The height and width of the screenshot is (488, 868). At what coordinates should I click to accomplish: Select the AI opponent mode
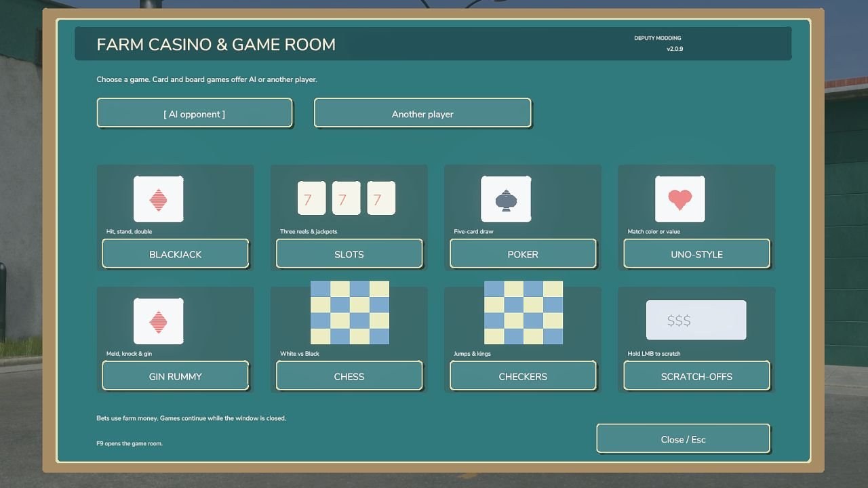point(195,113)
